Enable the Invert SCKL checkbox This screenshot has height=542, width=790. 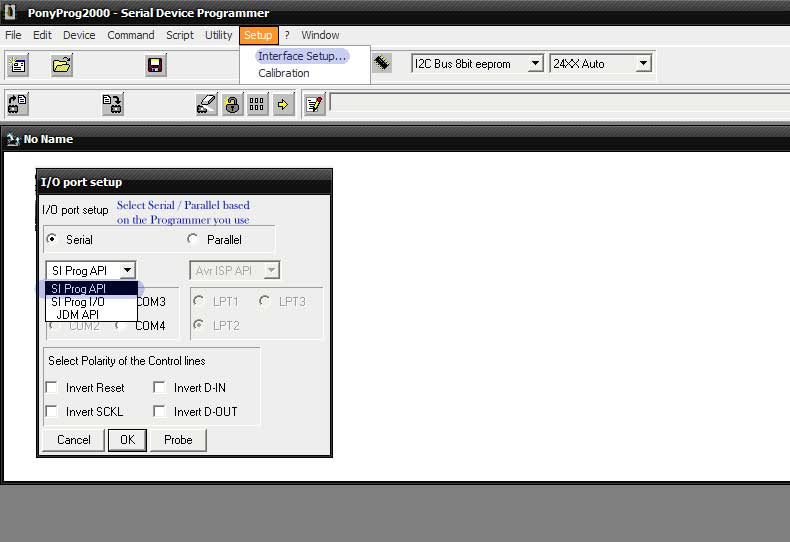tap(51, 411)
